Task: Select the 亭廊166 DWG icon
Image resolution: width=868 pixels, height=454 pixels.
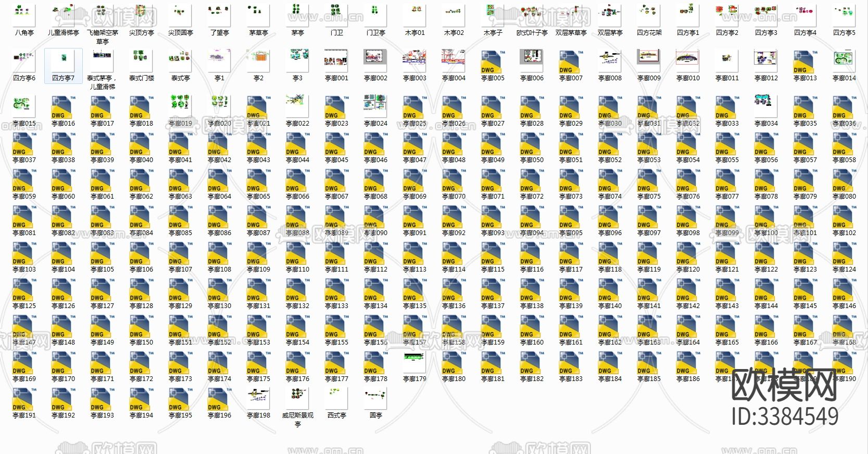Action: click(766, 326)
